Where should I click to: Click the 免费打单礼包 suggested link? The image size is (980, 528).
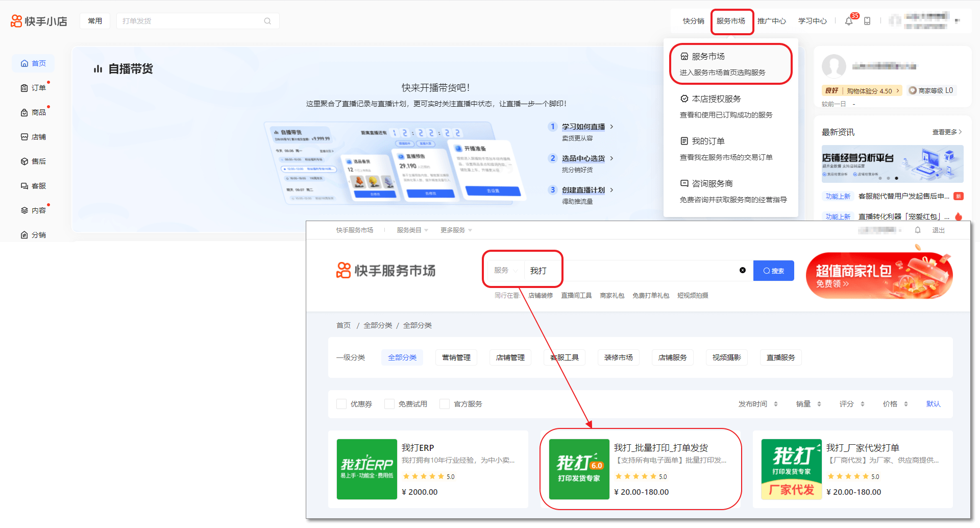coord(651,296)
